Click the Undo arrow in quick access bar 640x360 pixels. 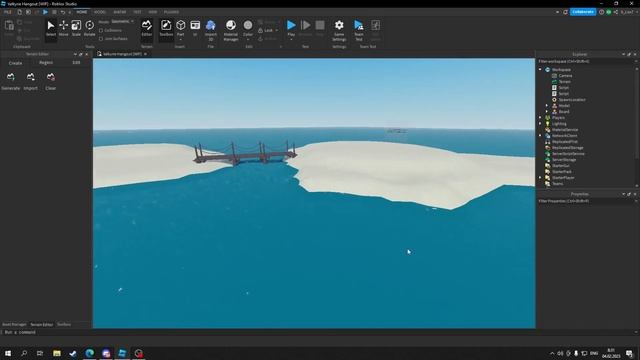[x=63, y=12]
